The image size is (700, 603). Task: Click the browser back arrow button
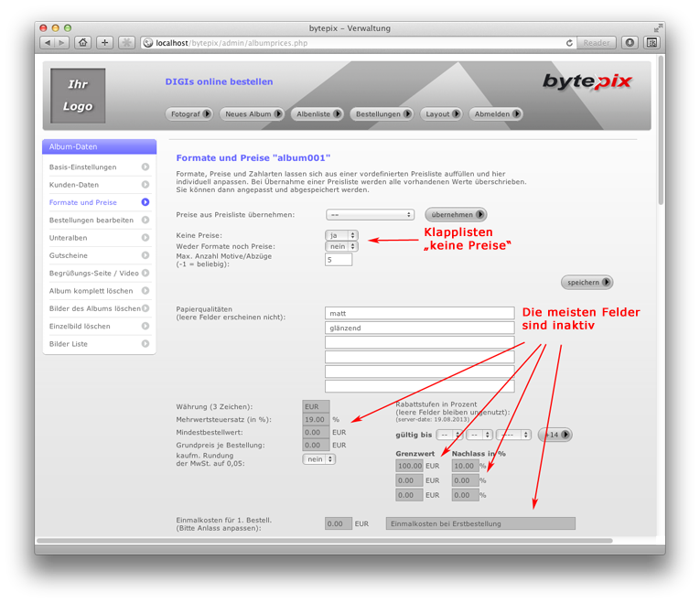tap(48, 43)
